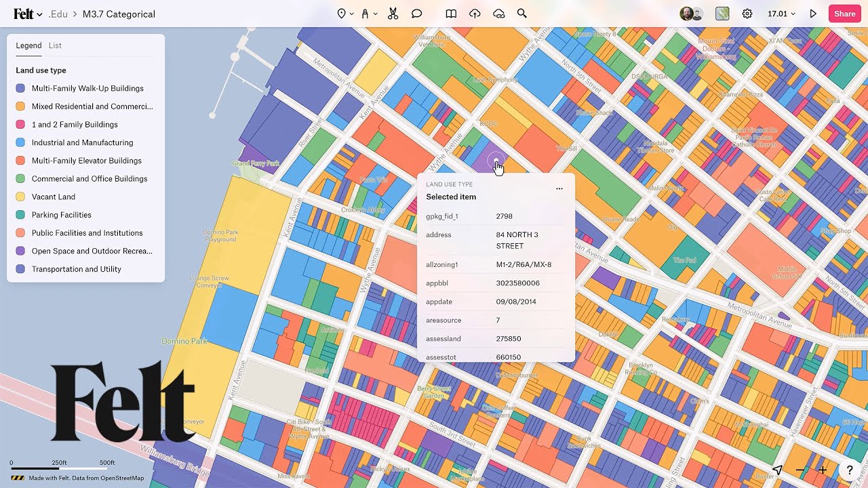
Task: Expand the drawing tool options chevron
Action: click(375, 14)
